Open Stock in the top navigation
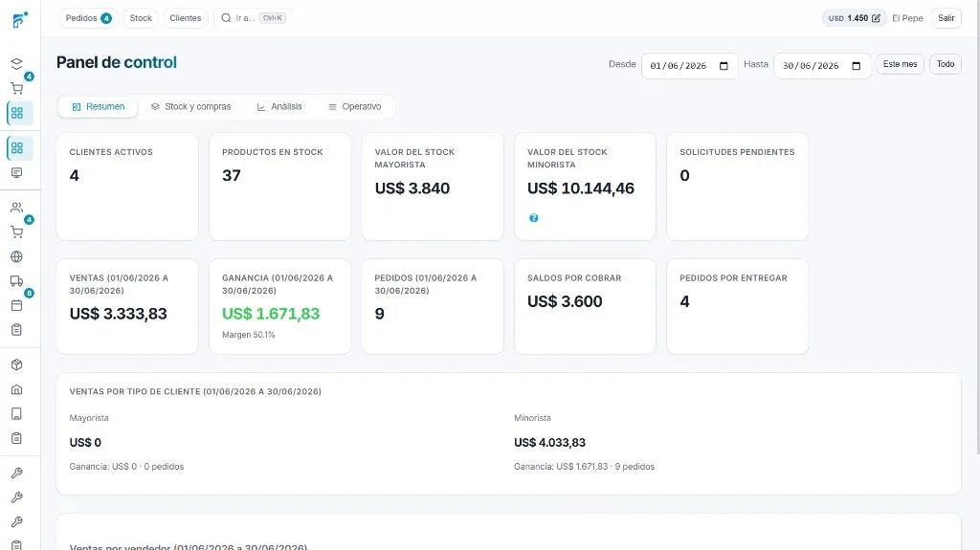 pos(141,18)
